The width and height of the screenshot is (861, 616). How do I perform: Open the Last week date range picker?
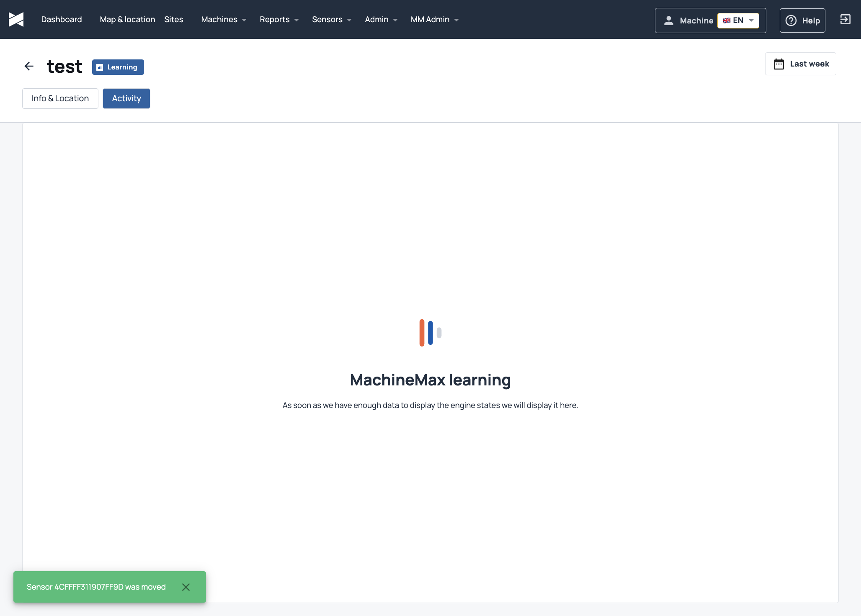click(x=801, y=64)
